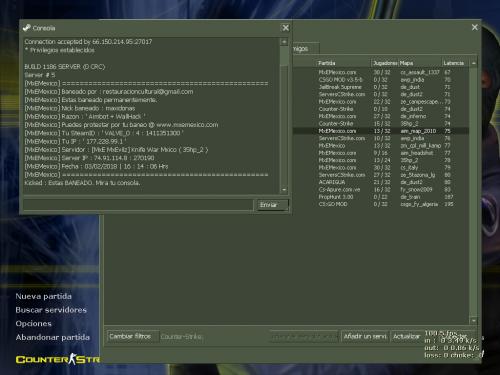The width and height of the screenshot is (500, 375).
Task: Click the console scrollbar up arrow
Action: pos(284,42)
